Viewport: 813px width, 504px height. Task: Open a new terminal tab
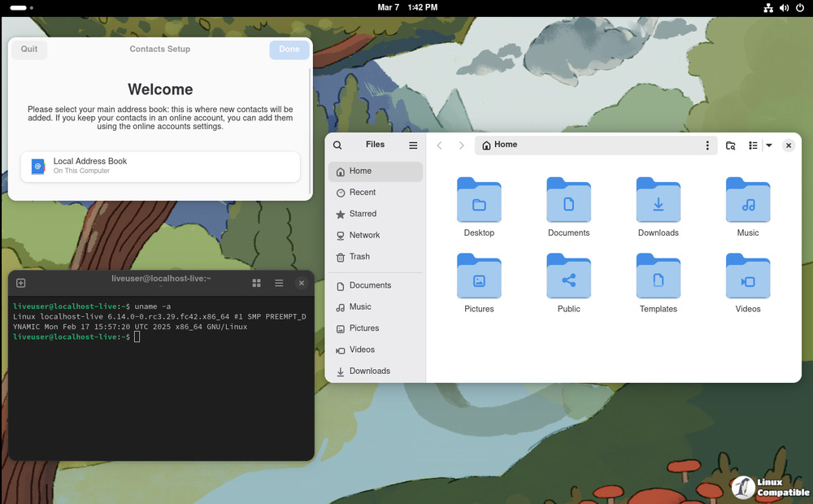point(21,283)
